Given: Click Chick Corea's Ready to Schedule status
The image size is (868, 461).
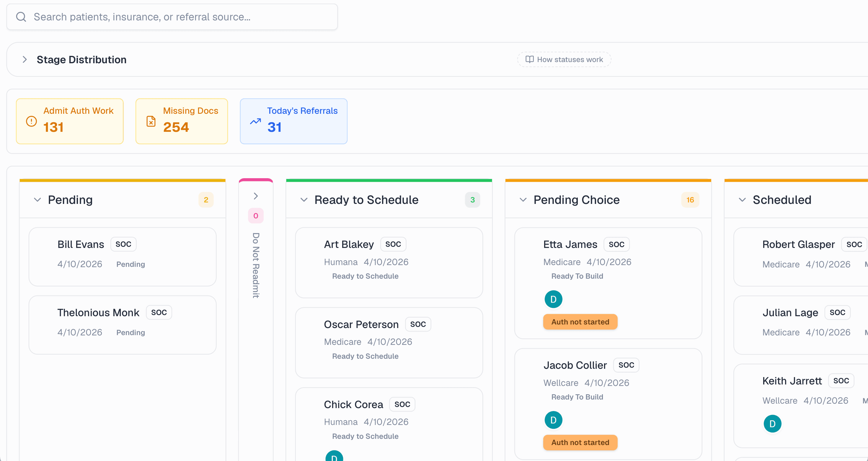Looking at the screenshot, I should click(x=365, y=436).
